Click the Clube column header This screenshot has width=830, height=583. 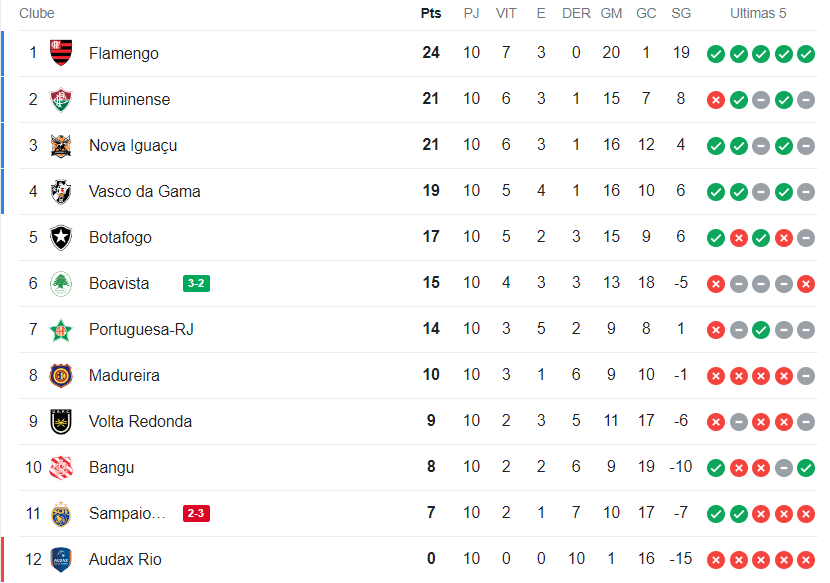coord(37,14)
